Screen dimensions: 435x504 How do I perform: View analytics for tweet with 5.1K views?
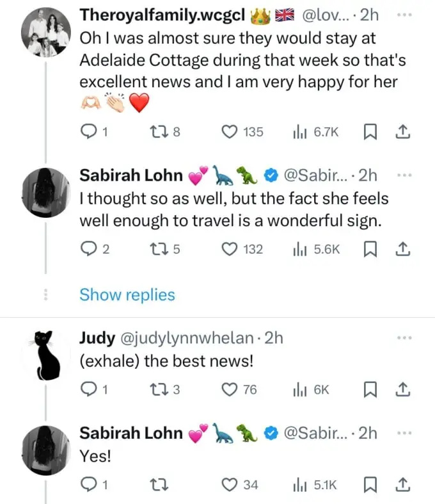tap(315, 485)
